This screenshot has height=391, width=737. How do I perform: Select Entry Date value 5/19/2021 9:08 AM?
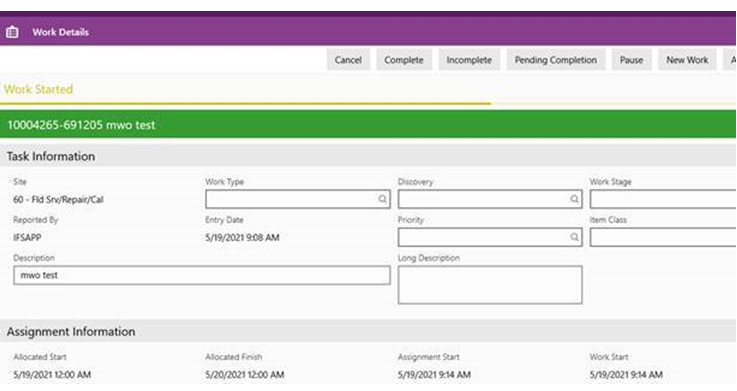[x=242, y=238]
